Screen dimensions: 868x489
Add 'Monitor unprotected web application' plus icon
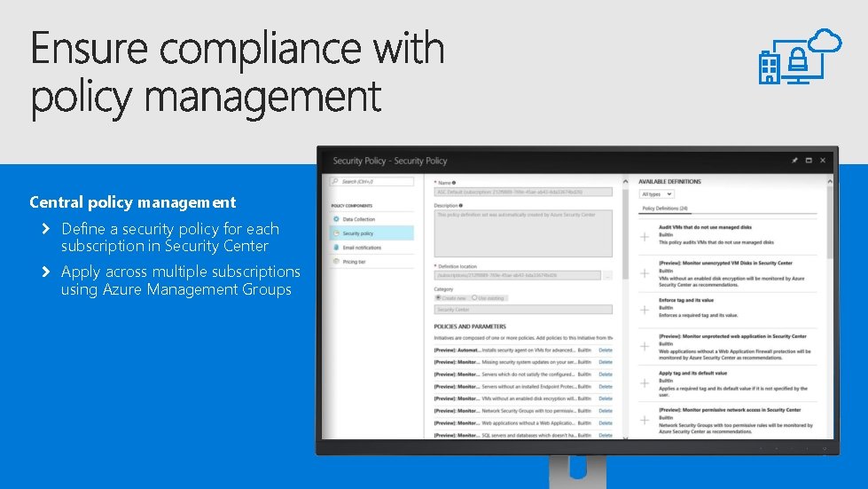point(645,347)
